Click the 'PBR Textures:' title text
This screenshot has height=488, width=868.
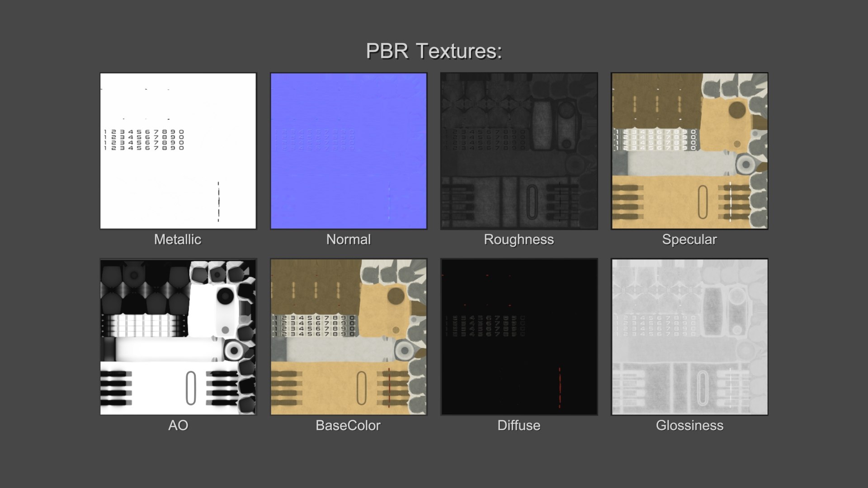(x=434, y=51)
